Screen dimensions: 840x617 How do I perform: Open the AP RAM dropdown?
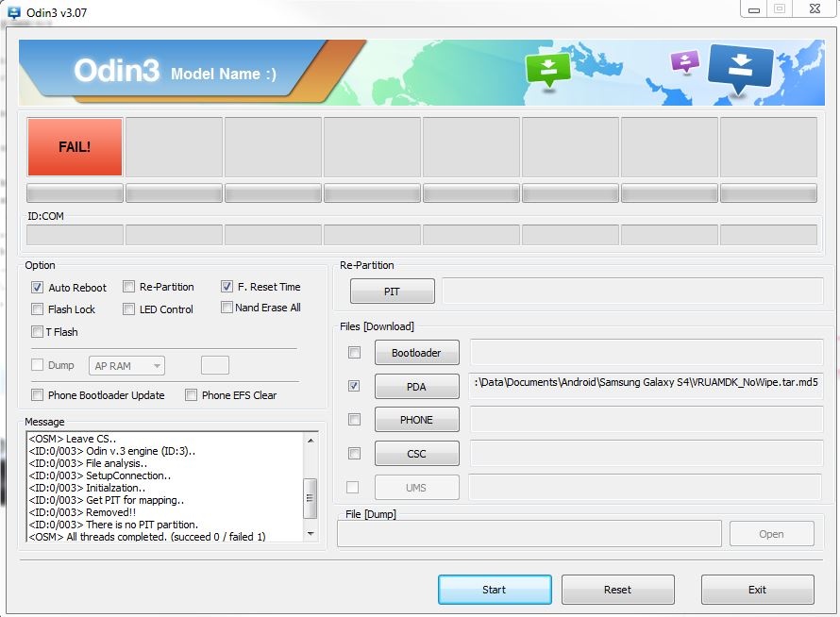click(x=127, y=366)
